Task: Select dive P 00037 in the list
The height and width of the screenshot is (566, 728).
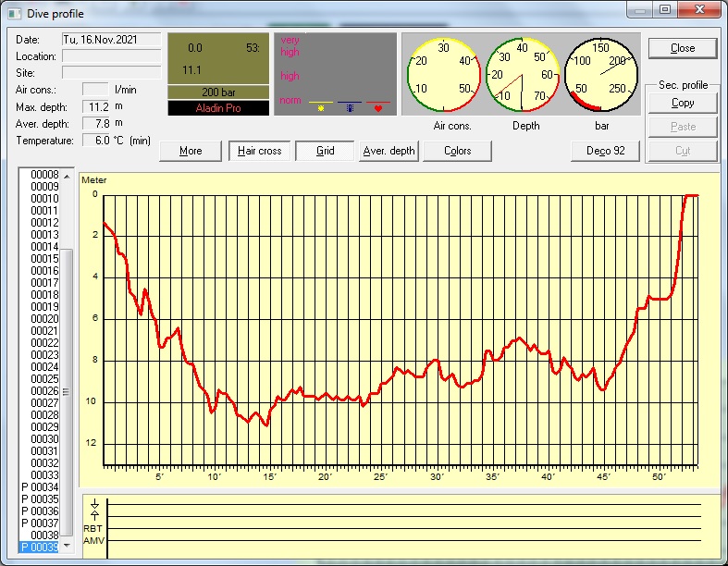Action: 41,523
